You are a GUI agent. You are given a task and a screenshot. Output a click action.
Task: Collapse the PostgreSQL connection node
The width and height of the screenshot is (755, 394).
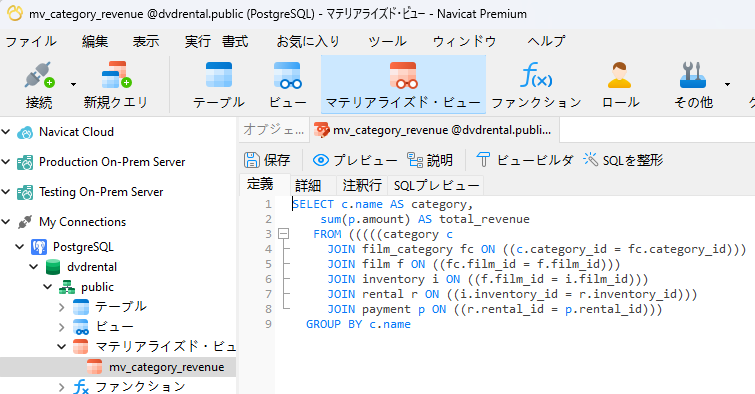tap(20, 247)
